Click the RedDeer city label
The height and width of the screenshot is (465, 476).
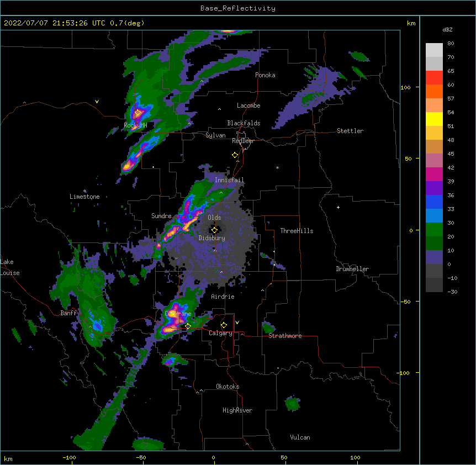pyautogui.click(x=243, y=141)
